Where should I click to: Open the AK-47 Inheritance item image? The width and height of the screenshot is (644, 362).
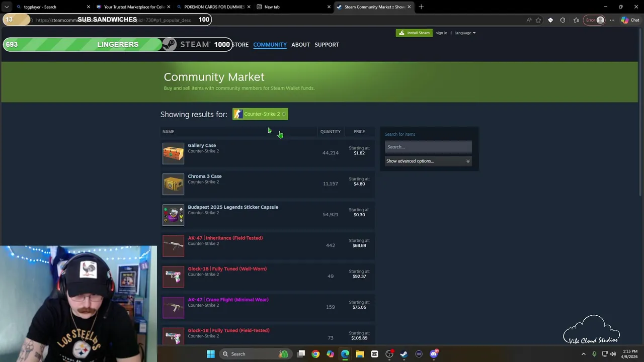click(x=173, y=246)
